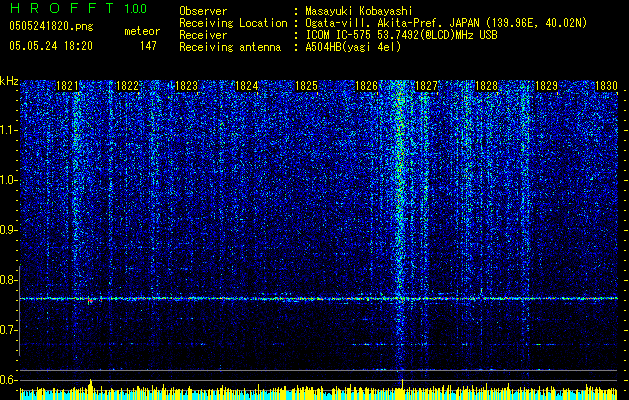Click the meteor label
The height and width of the screenshot is (400, 629).
point(142,31)
